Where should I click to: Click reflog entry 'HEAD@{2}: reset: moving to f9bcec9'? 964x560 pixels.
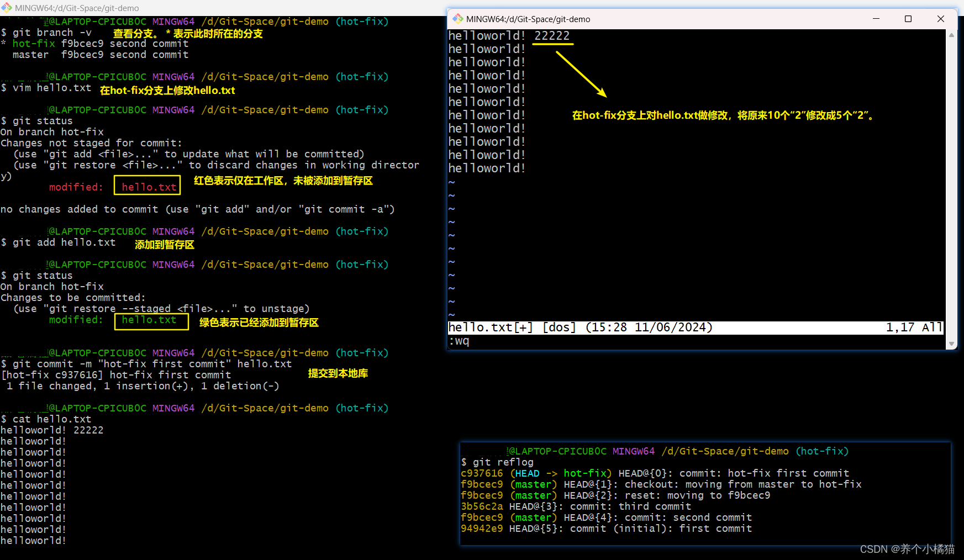(667, 495)
